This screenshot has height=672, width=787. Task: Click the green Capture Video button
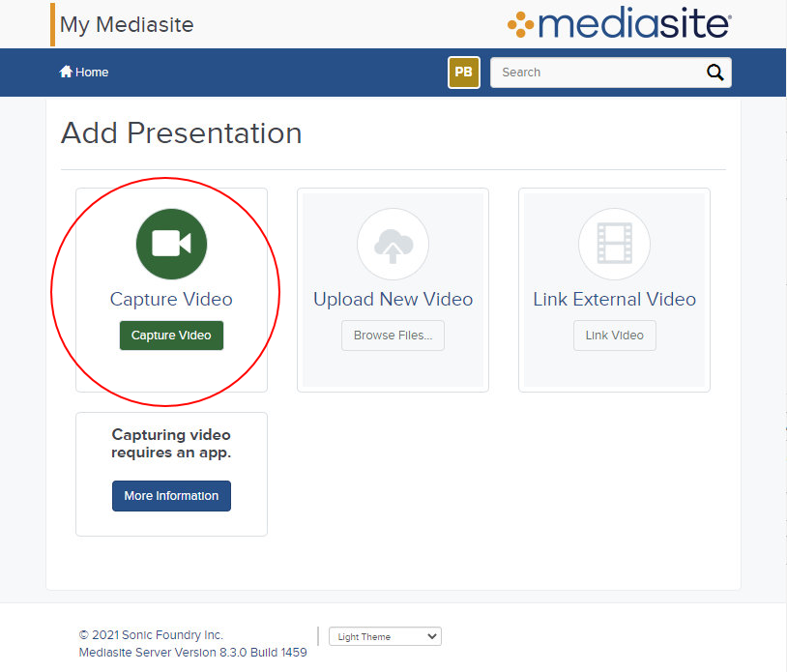(x=171, y=336)
